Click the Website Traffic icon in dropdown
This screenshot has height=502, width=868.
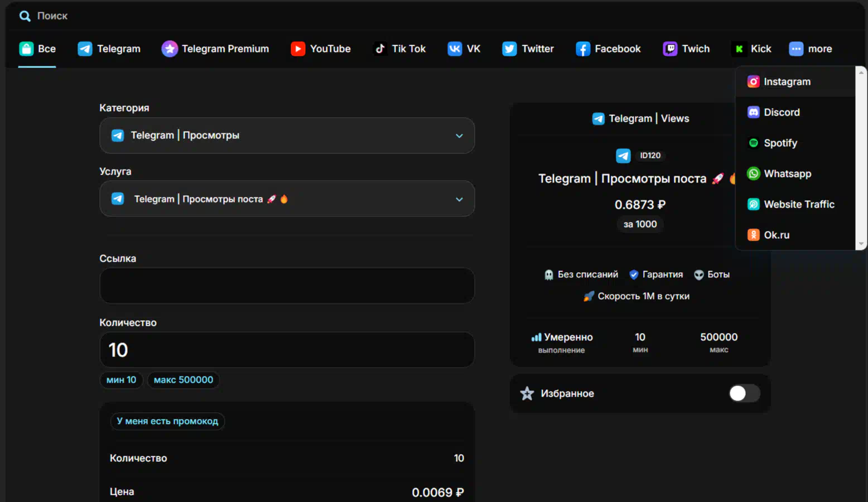[753, 204]
